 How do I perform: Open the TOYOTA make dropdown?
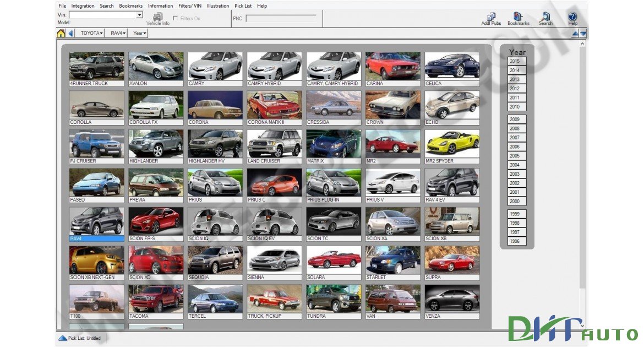pos(91,33)
